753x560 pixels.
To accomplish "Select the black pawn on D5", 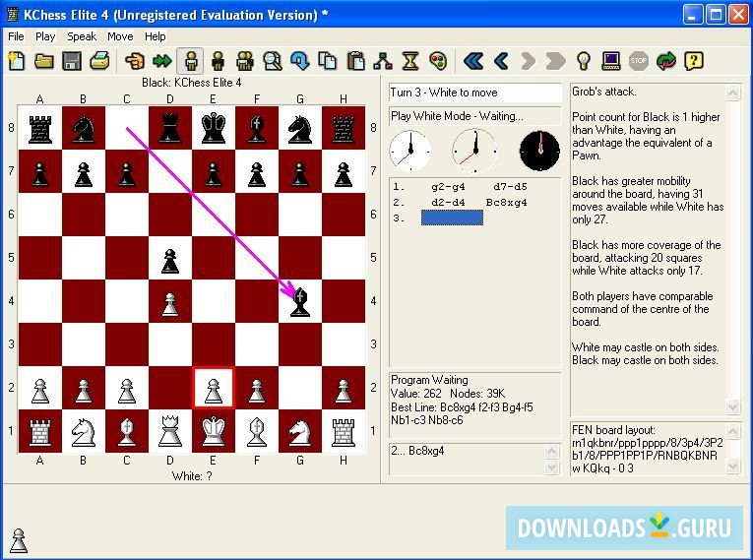I will pyautogui.click(x=170, y=259).
